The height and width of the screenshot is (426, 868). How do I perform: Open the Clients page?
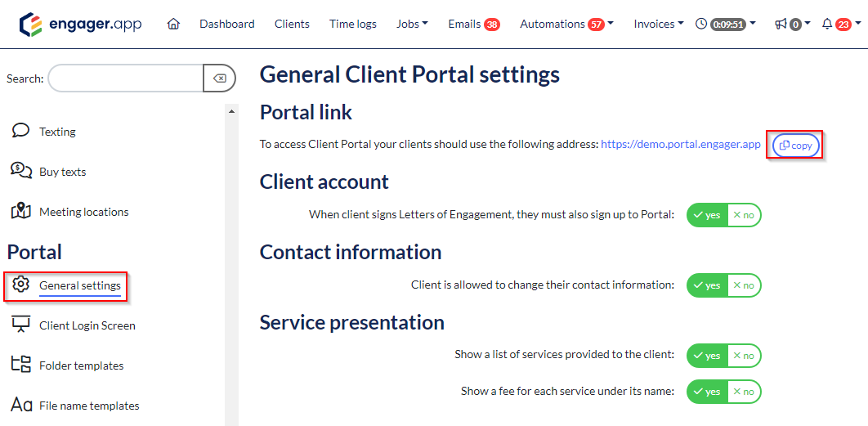pos(292,24)
